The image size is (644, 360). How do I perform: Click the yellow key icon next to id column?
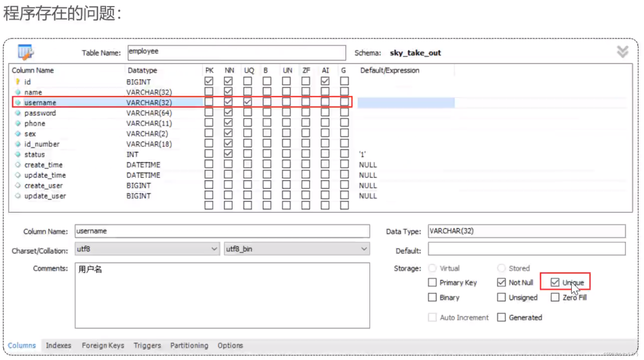(x=17, y=82)
